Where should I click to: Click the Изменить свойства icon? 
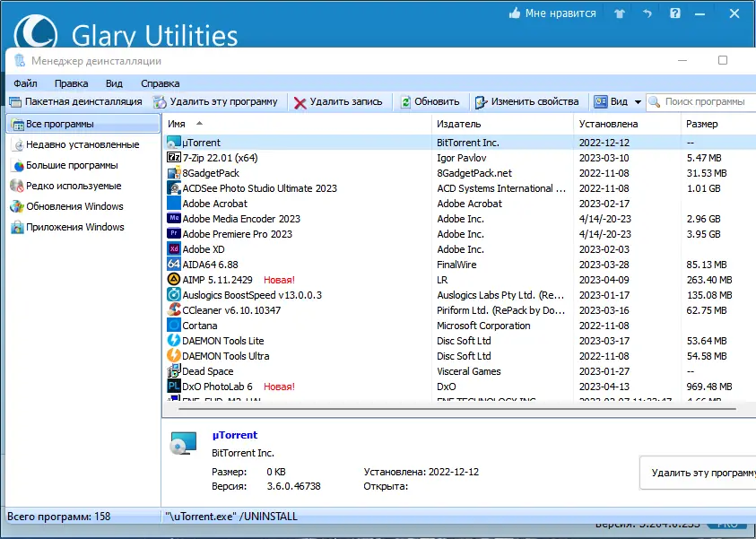pyautogui.click(x=482, y=102)
